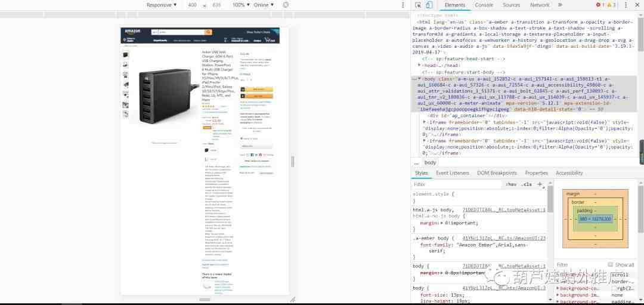Click the new style rule plus icon
The image size is (644, 305).
coord(540,184)
